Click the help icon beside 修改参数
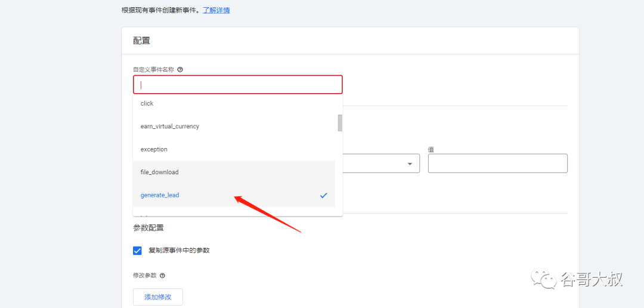 pyautogui.click(x=162, y=276)
